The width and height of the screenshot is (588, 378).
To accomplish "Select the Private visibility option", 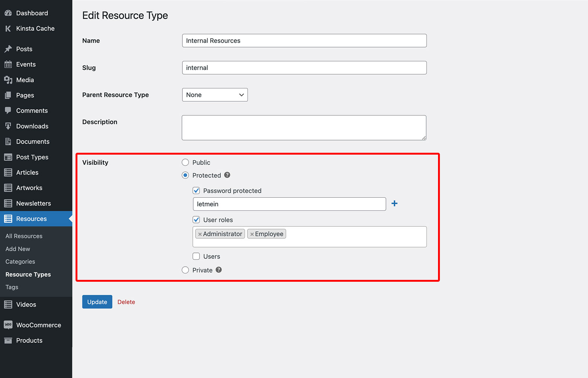I will (185, 270).
